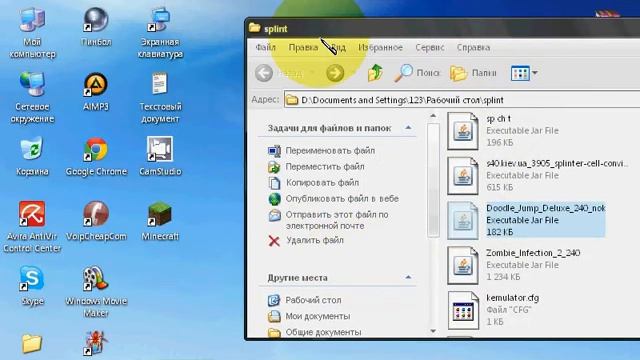The height and width of the screenshot is (360, 640).
Task: Click Переименовать файл task link
Action: click(330, 151)
